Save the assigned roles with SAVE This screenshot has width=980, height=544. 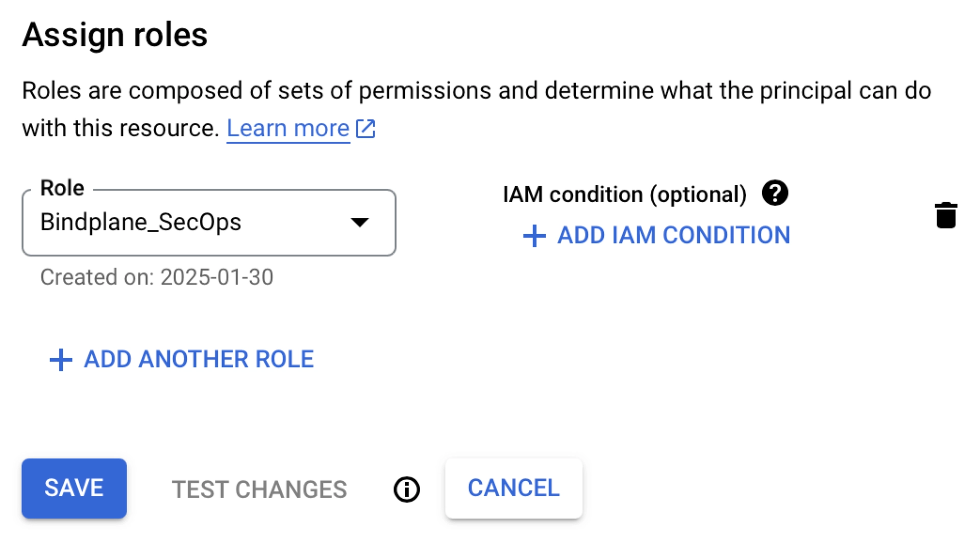(x=74, y=489)
